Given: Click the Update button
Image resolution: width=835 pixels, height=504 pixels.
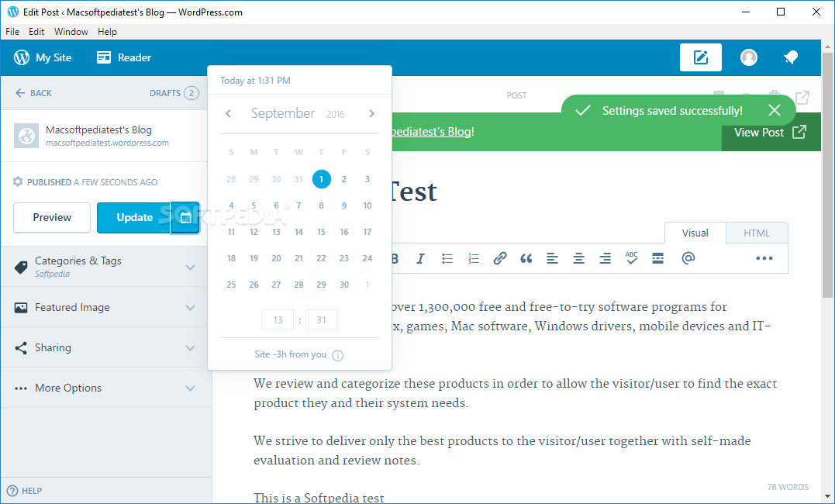Looking at the screenshot, I should pyautogui.click(x=134, y=217).
